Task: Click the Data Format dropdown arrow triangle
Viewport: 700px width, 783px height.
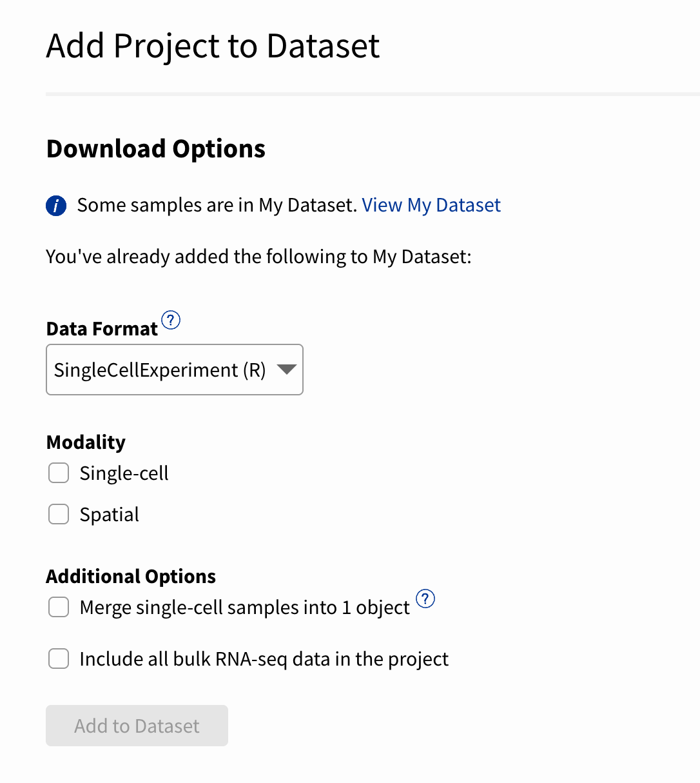Action: pos(286,370)
